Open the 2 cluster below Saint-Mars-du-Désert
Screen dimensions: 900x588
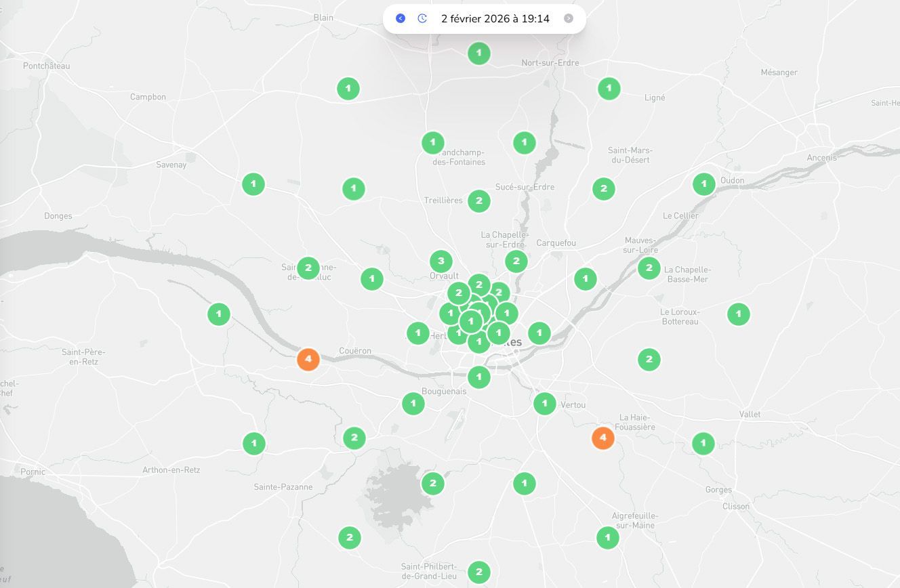click(x=604, y=188)
